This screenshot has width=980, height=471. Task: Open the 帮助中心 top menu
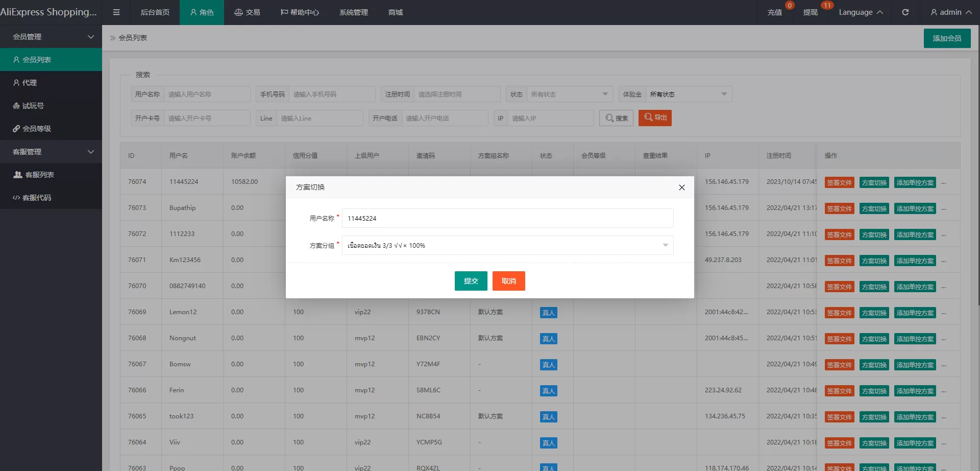click(x=300, y=12)
